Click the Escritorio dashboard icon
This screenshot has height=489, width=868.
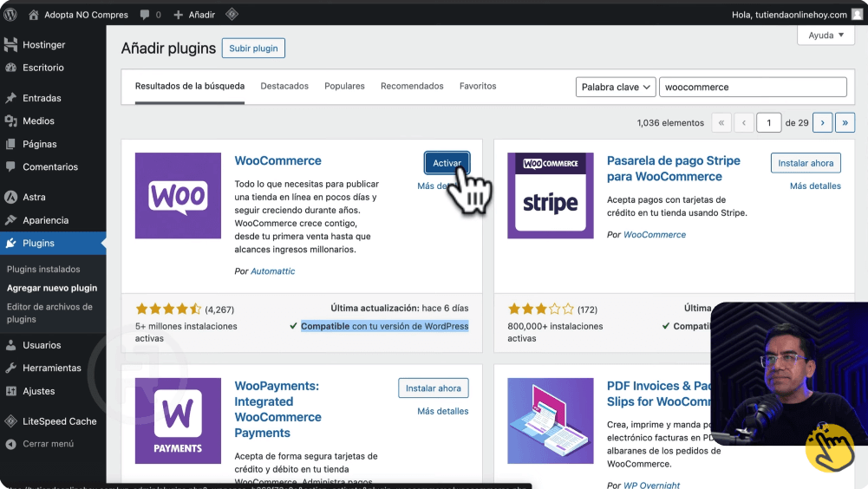pyautogui.click(x=10, y=68)
